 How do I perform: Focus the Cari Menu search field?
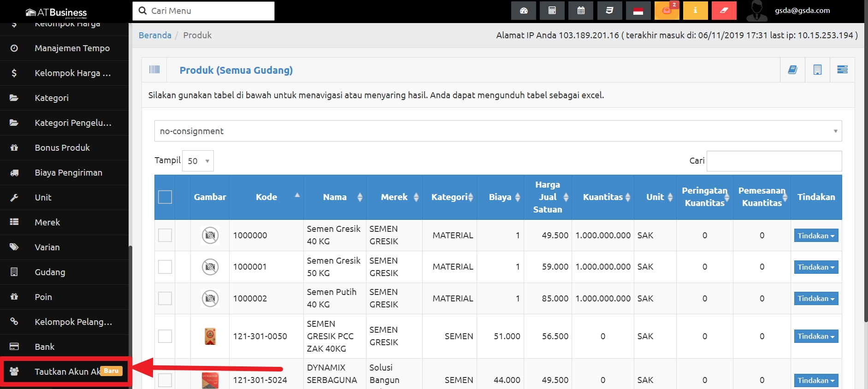tap(204, 11)
